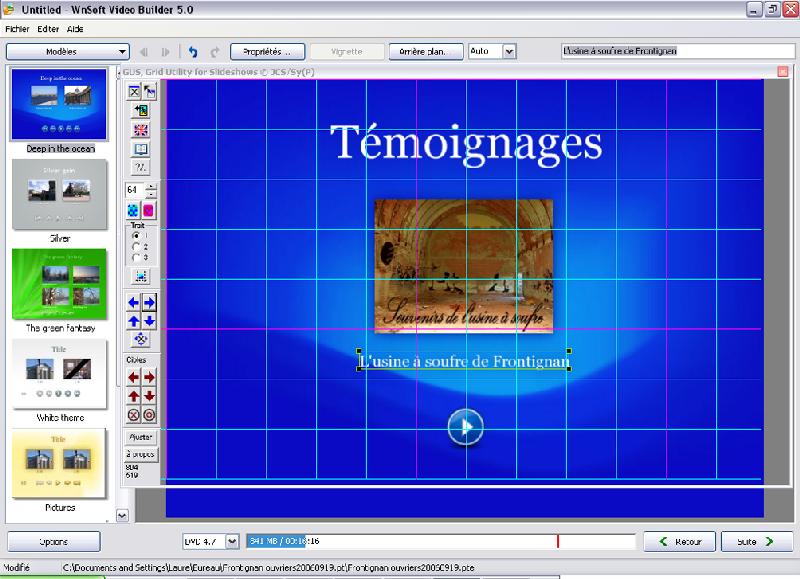Viewport: 800px width, 579px height.
Task: Click the text field showing L'usine à soufre de Frontignan
Action: click(678, 51)
